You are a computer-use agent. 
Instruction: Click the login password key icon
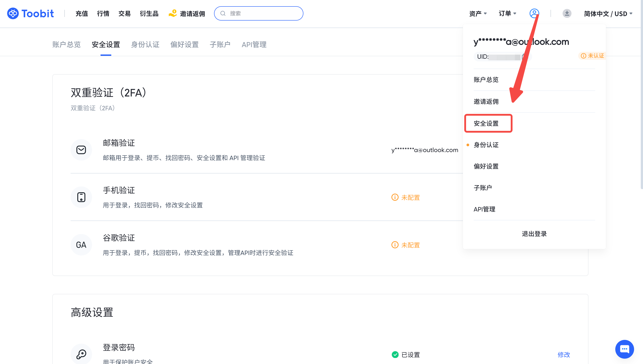tap(81, 354)
